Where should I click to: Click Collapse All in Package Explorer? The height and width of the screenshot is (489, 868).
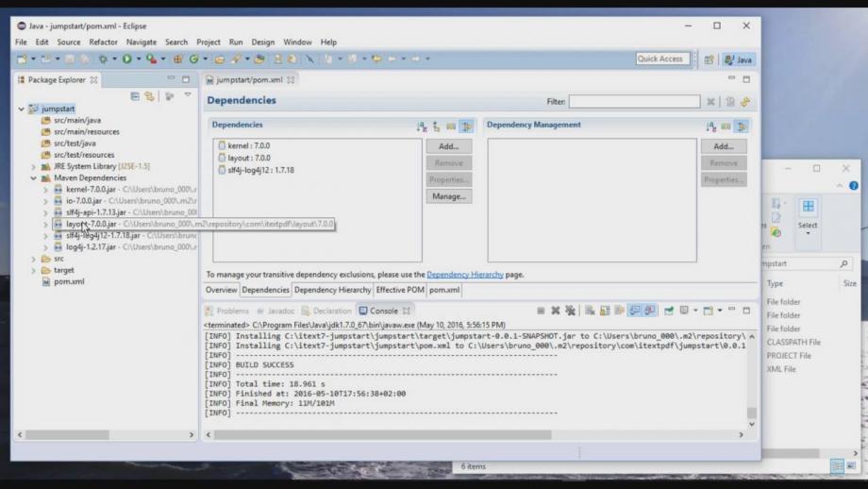pyautogui.click(x=135, y=96)
